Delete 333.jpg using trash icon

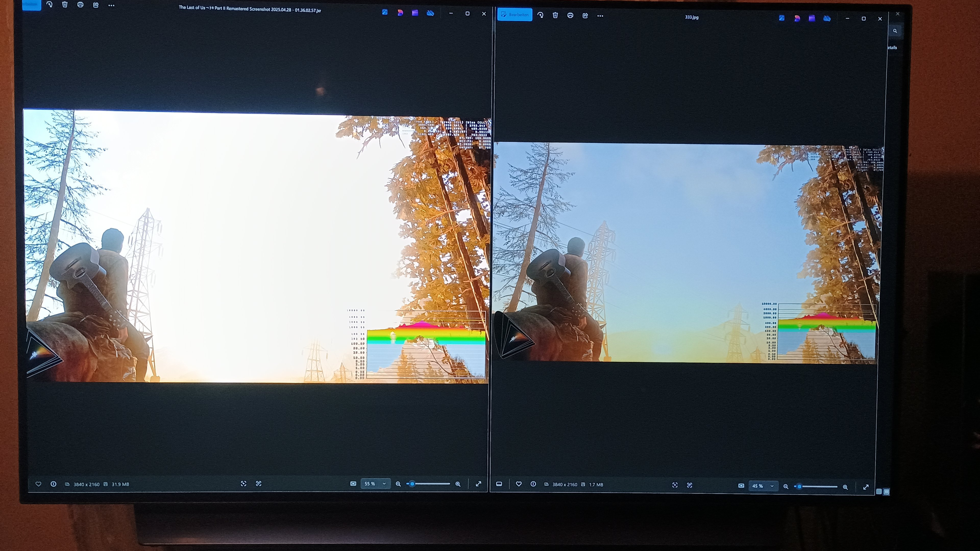(x=555, y=15)
